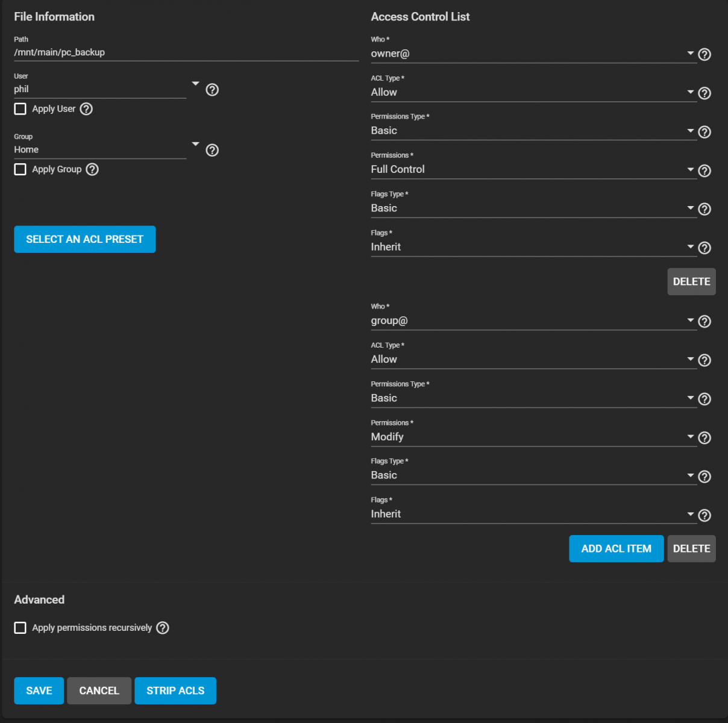Check Apply permissions recursively

click(20, 628)
